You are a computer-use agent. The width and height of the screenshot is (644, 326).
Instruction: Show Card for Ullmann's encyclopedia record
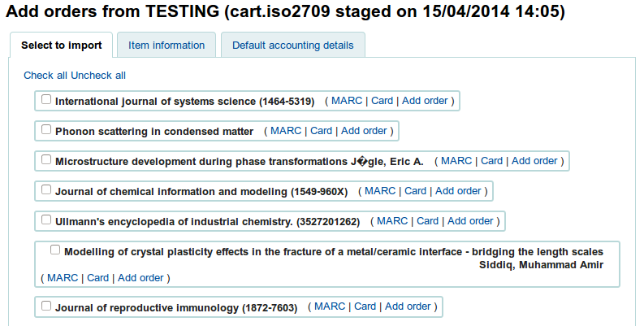(x=428, y=221)
